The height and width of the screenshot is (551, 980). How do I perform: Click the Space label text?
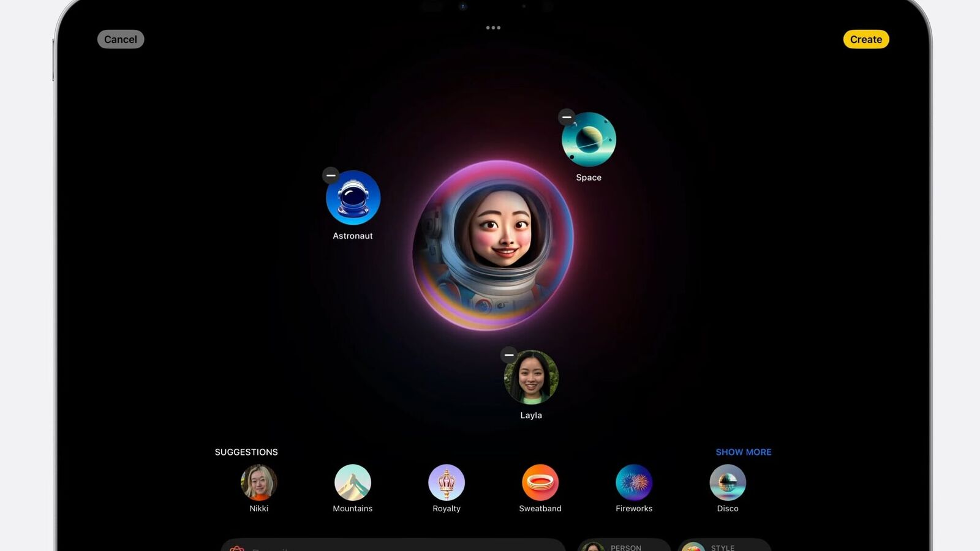tap(589, 178)
